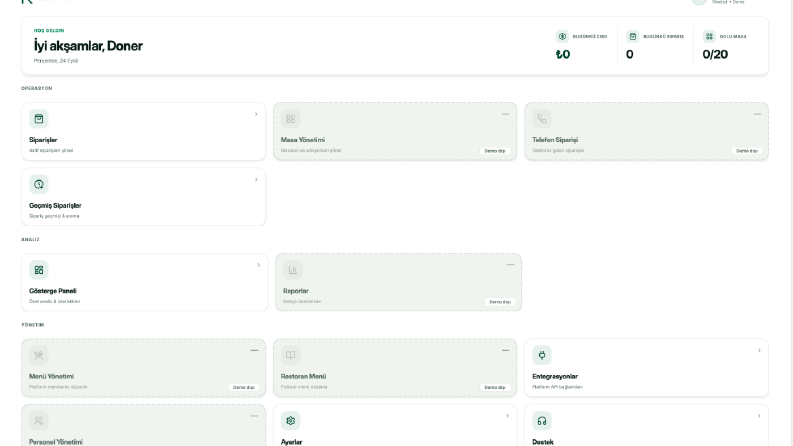Click the Personel Yönetimi people icon
This screenshot has height=446, width=793.
38,421
